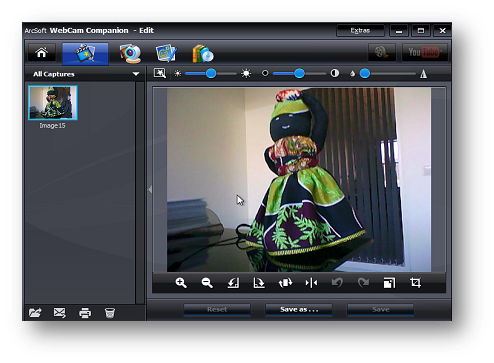Click the sharpen cone icon
Image resolution: width=494 pixels, height=363 pixels.
point(423,74)
